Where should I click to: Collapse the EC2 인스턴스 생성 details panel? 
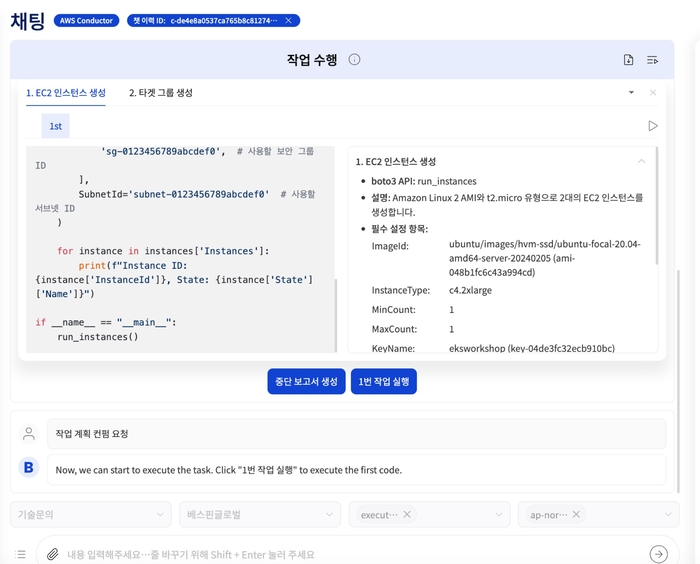pos(641,161)
